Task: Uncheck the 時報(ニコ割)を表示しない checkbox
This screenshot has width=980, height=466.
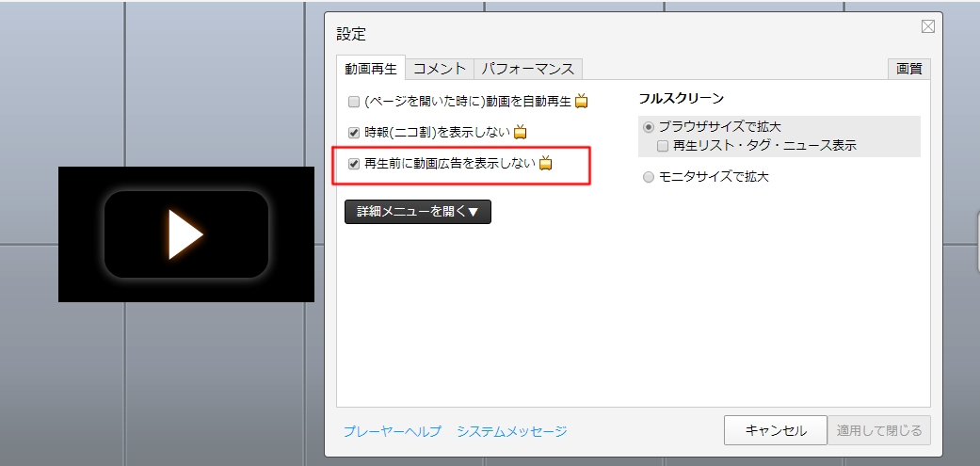Action: (x=354, y=132)
